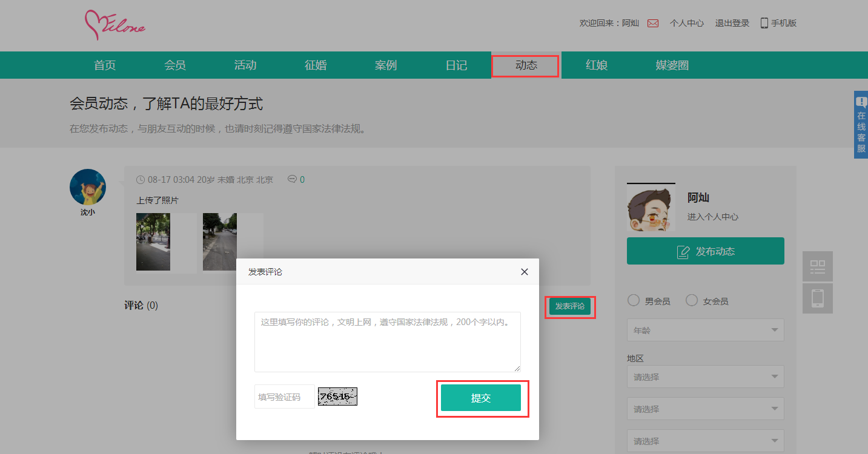The height and width of the screenshot is (454, 868).
Task: Click the 评论 (0) heading
Action: [141, 305]
